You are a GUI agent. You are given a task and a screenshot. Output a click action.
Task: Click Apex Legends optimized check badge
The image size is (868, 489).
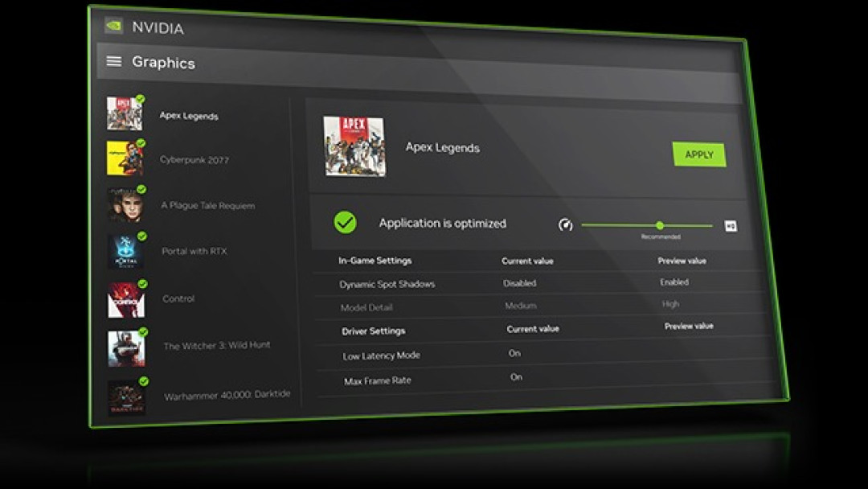point(141,99)
